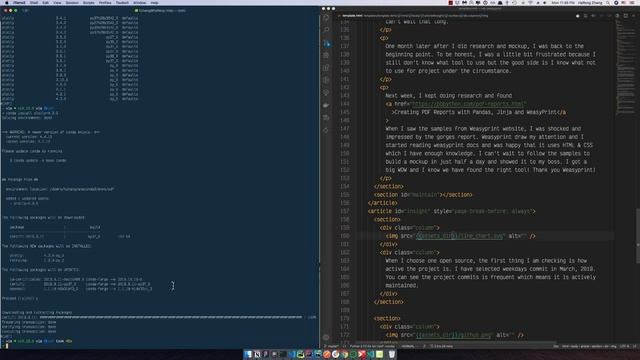640x360 pixels.
Task: Open Finder from the Dock
Action: [x=247, y=354]
